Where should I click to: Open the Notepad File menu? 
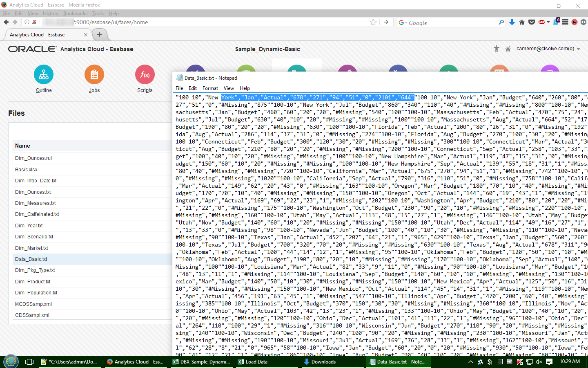pyautogui.click(x=179, y=88)
